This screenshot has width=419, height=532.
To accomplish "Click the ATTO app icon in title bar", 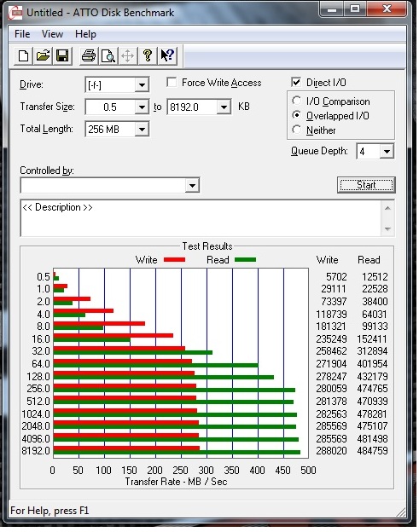I will coord(15,13).
